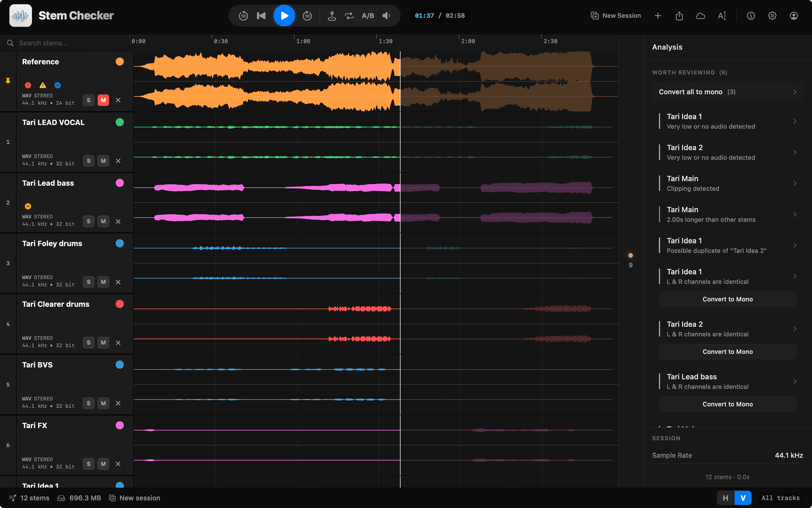
Task: Toggle loop playback
Action: 349,15
